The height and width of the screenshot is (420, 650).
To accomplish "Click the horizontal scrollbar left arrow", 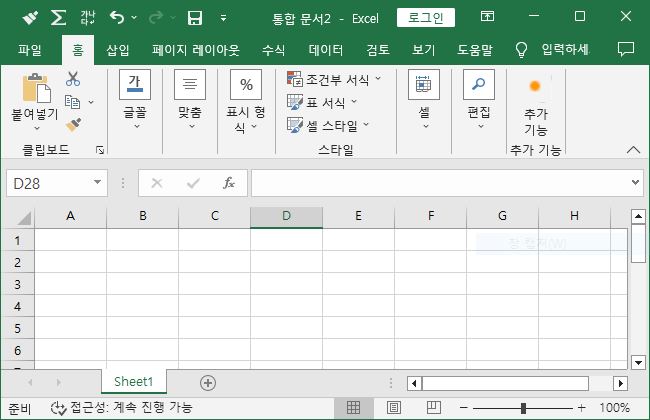I will click(x=414, y=384).
